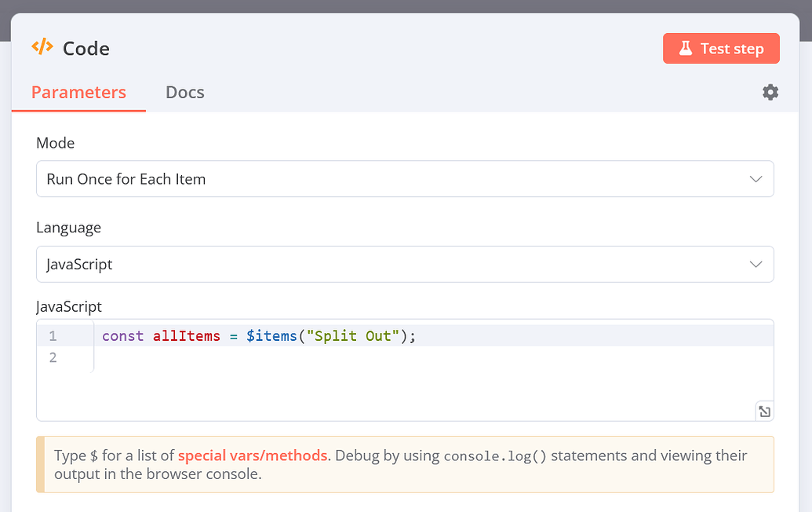The image size is (812, 512).
Task: Open node settings via the gear icon
Action: 770,92
